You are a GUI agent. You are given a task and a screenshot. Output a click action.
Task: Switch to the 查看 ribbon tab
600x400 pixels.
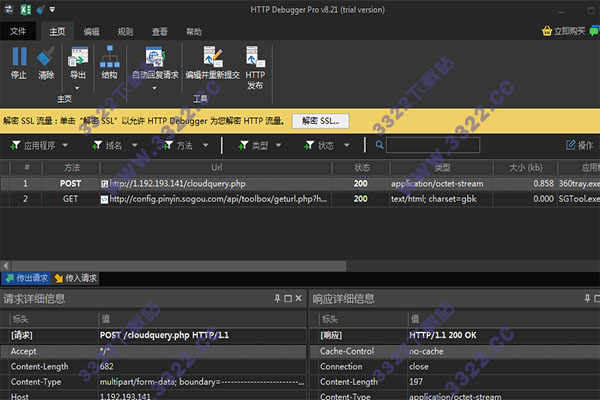click(x=160, y=32)
